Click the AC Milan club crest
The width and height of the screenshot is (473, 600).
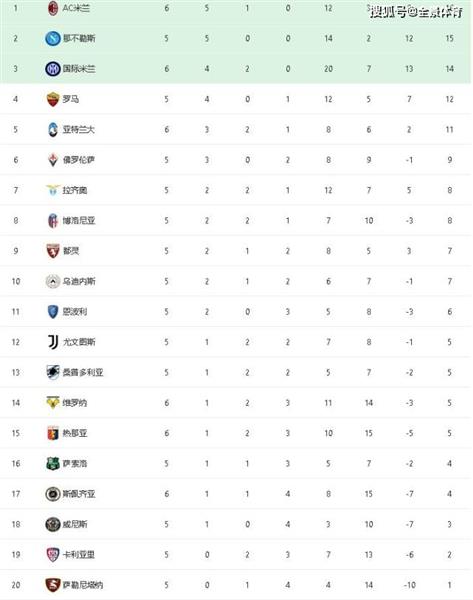click(x=53, y=8)
